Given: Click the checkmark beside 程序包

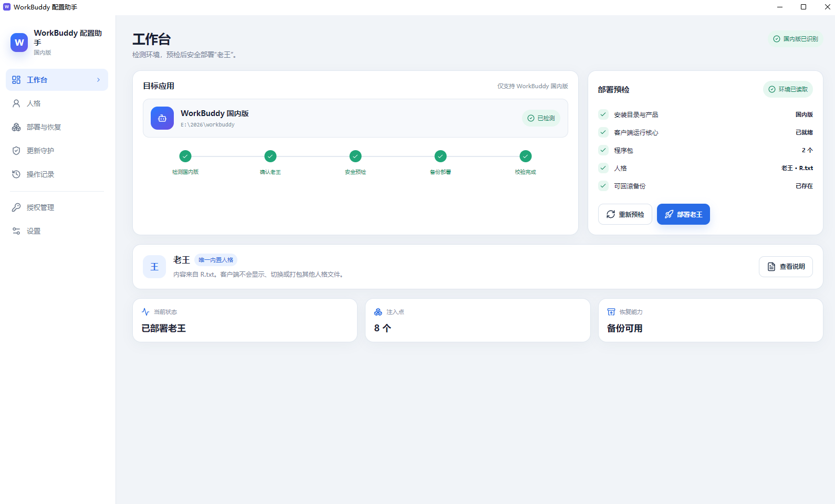Looking at the screenshot, I should [603, 150].
